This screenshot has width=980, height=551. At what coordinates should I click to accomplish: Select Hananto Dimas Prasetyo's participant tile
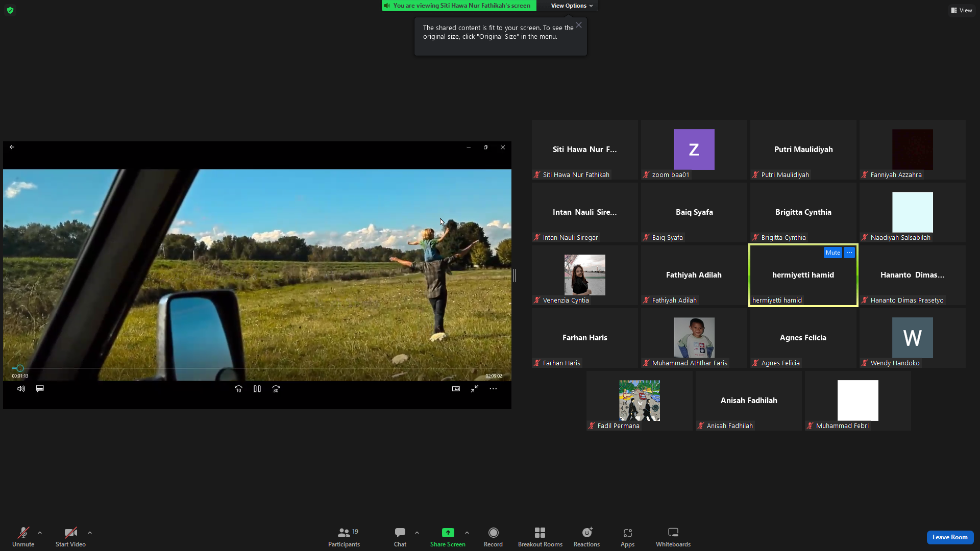913,275
